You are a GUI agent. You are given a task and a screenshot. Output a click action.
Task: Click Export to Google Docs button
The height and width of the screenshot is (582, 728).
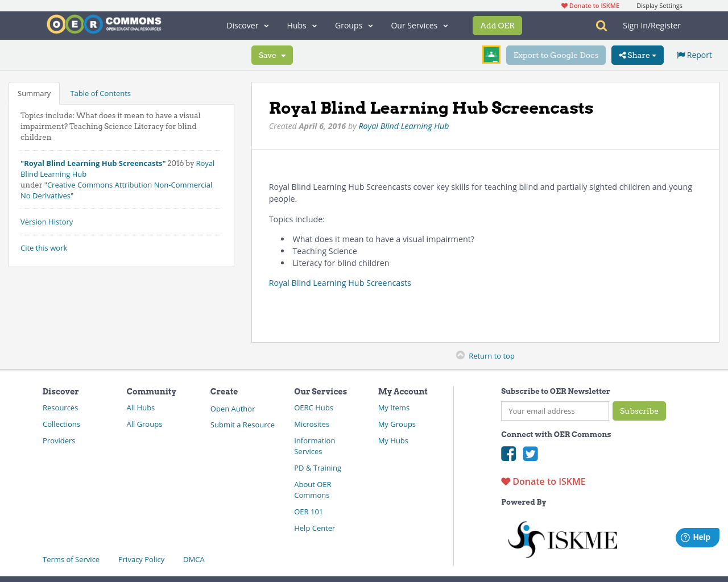coord(556,55)
